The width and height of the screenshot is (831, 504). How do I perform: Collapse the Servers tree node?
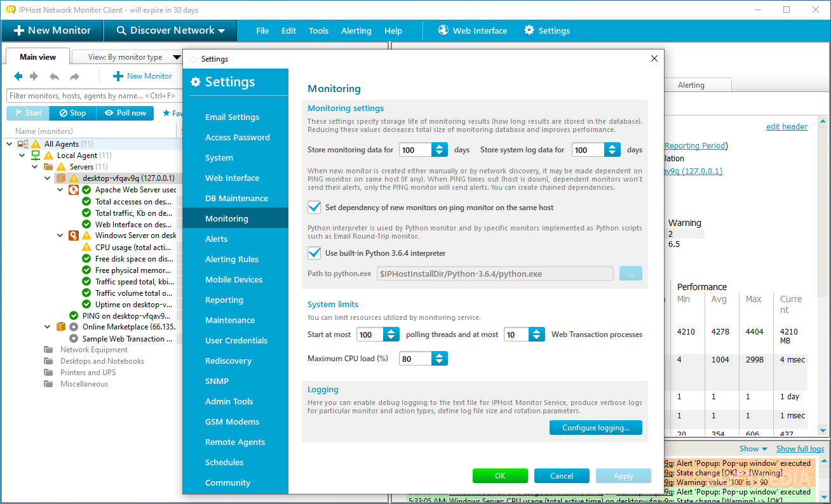pos(35,167)
